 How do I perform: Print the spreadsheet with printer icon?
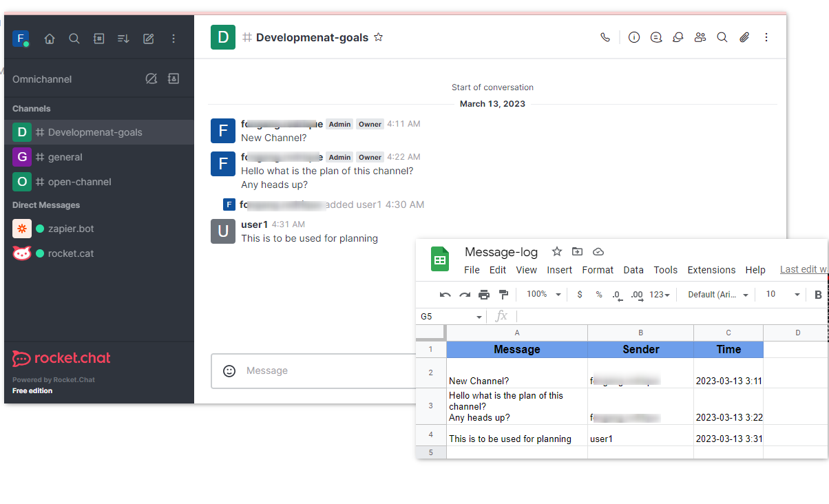pyautogui.click(x=484, y=295)
